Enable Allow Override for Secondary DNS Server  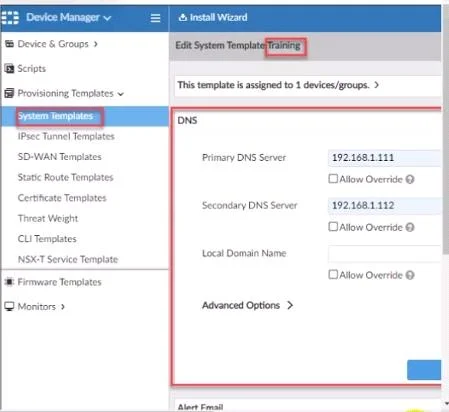click(x=333, y=227)
